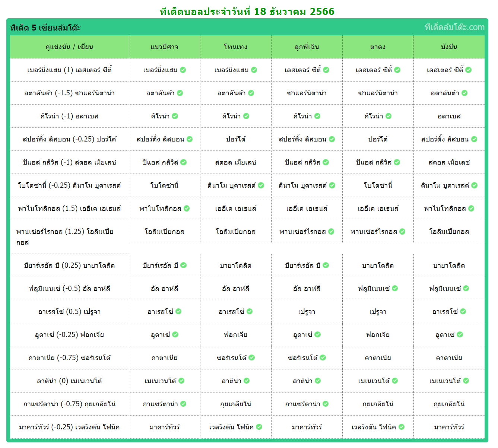Click ฟอกเจีย pick in ตาตง column
This screenshot has height=448, width=498.
pos(378,335)
